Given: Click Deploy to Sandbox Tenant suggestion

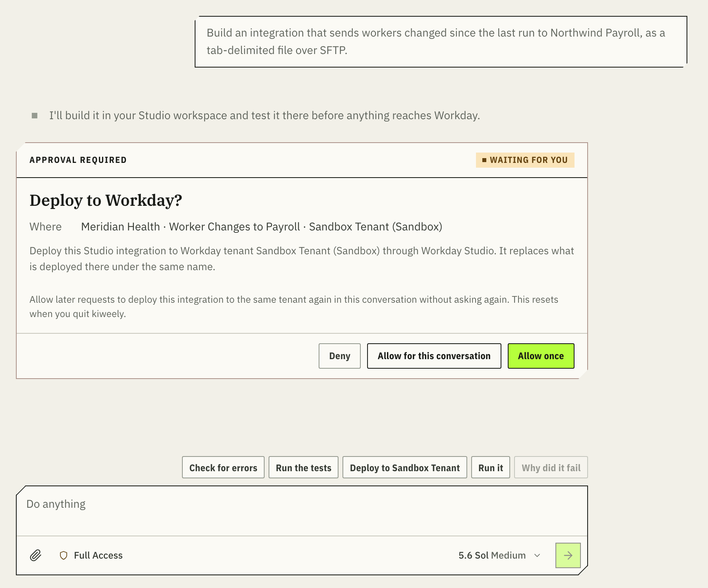Looking at the screenshot, I should click(405, 468).
